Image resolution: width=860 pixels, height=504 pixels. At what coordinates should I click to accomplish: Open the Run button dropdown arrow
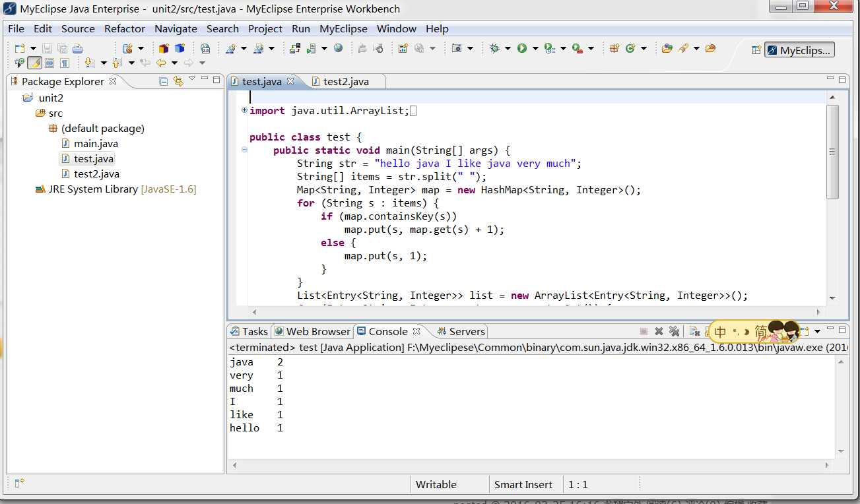(x=535, y=48)
